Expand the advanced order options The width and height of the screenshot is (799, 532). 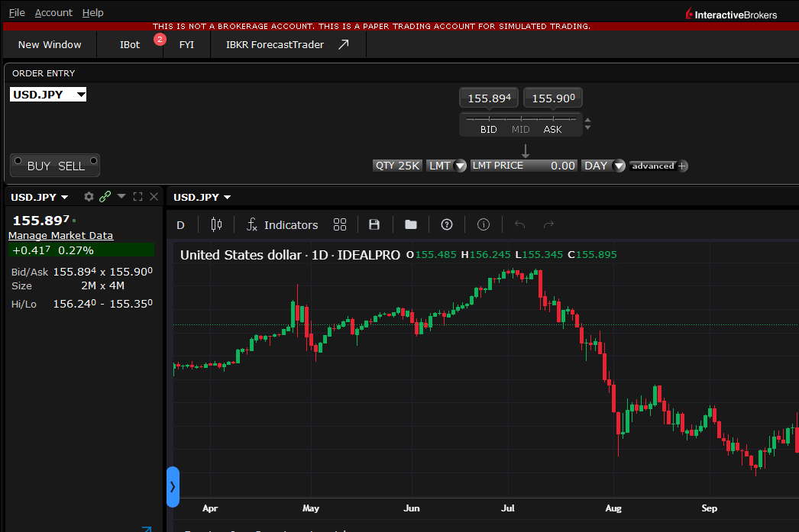(658, 166)
